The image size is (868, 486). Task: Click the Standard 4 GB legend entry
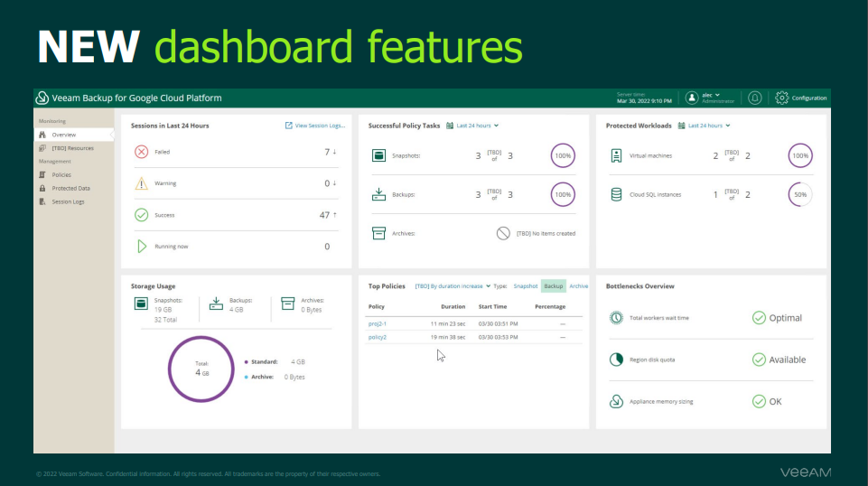click(275, 361)
